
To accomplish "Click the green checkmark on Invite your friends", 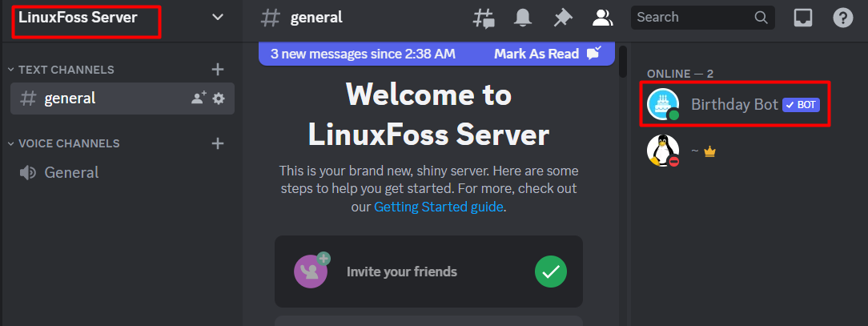I will 551,272.
